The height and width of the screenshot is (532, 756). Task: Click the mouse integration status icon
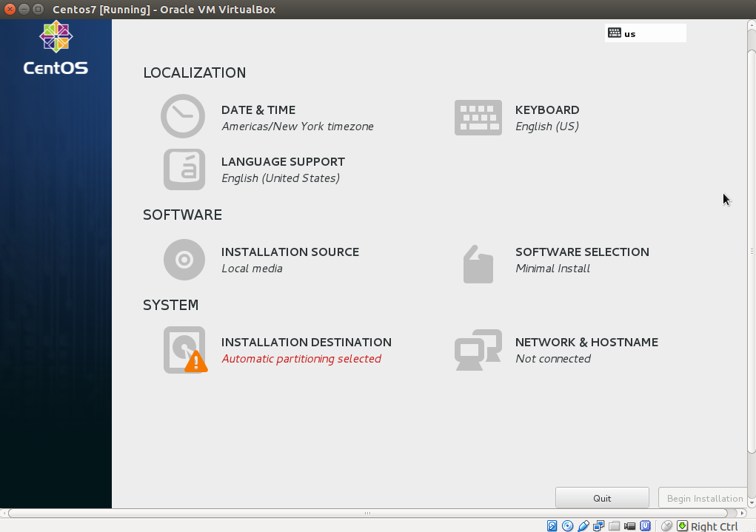click(x=666, y=525)
